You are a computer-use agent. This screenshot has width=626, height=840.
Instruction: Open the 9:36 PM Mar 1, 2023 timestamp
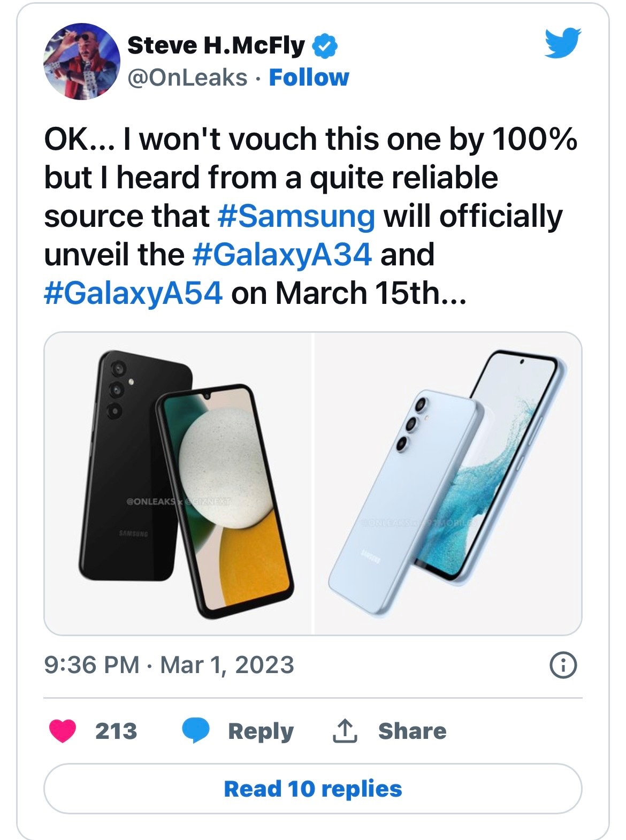[169, 665]
